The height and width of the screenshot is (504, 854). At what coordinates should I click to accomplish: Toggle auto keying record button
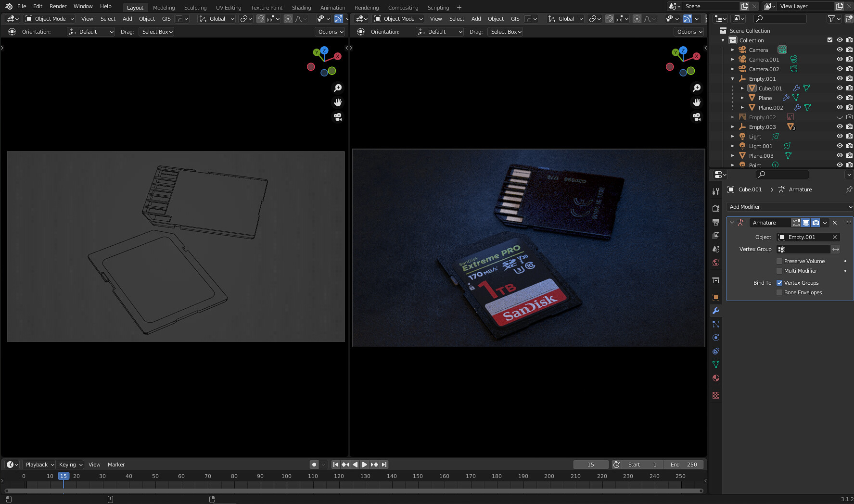[314, 465]
